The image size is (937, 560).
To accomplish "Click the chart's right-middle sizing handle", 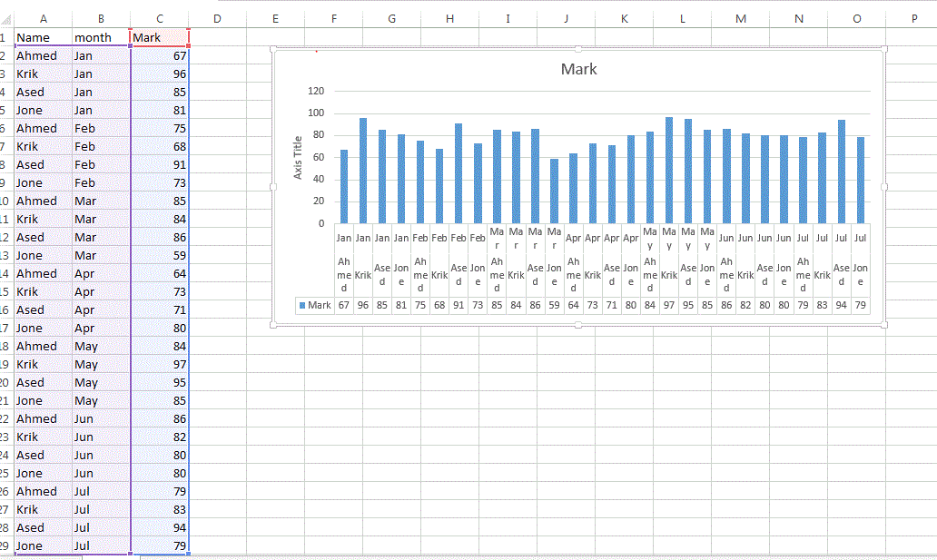I will click(884, 187).
